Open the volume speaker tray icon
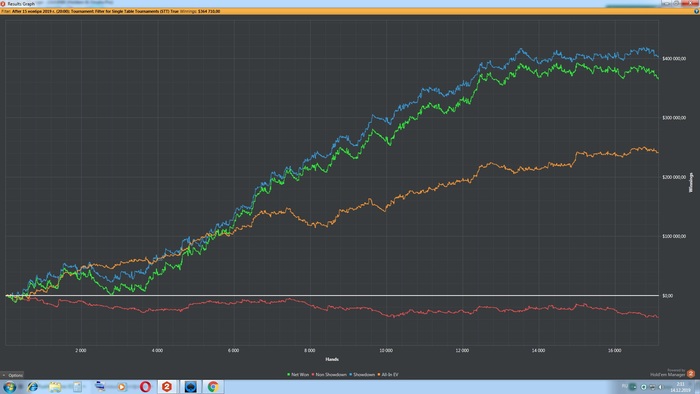The width and height of the screenshot is (700, 394). tap(660, 387)
